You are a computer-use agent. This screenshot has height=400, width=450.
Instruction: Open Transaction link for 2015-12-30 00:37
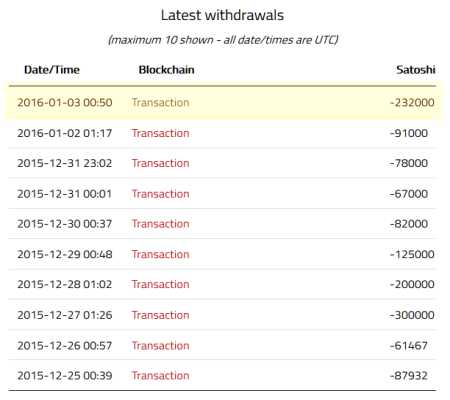[x=161, y=224]
